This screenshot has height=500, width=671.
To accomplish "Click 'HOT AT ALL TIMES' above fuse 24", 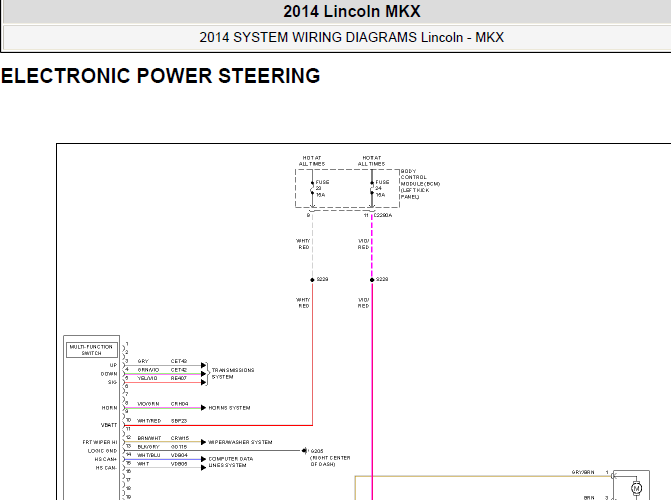I will 371,161.
